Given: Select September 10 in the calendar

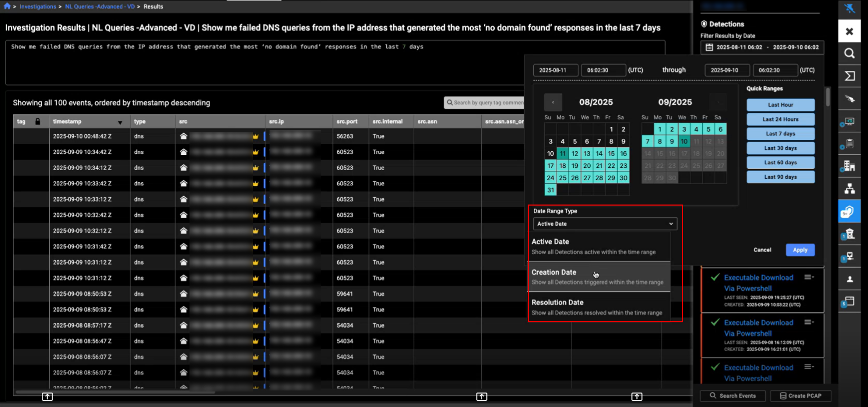Looking at the screenshot, I should click(684, 141).
